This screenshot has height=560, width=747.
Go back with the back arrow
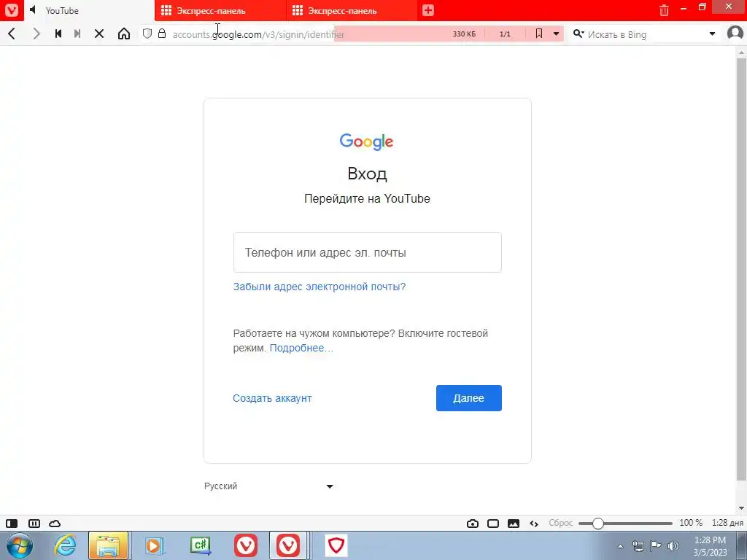12,34
